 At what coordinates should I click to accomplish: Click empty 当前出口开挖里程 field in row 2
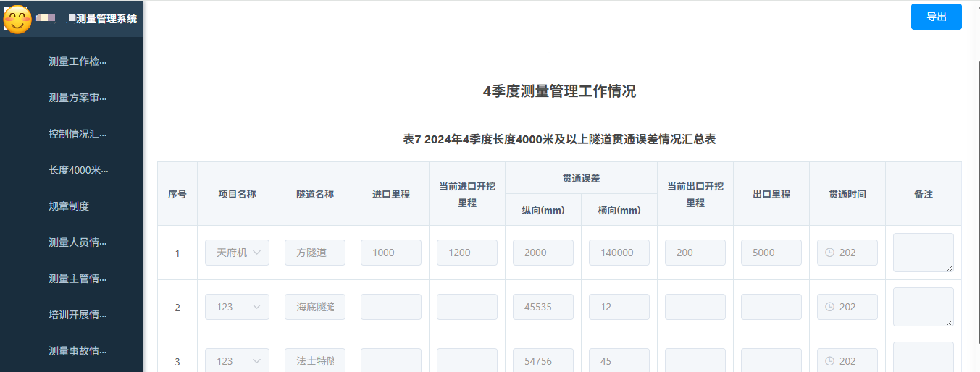point(695,307)
